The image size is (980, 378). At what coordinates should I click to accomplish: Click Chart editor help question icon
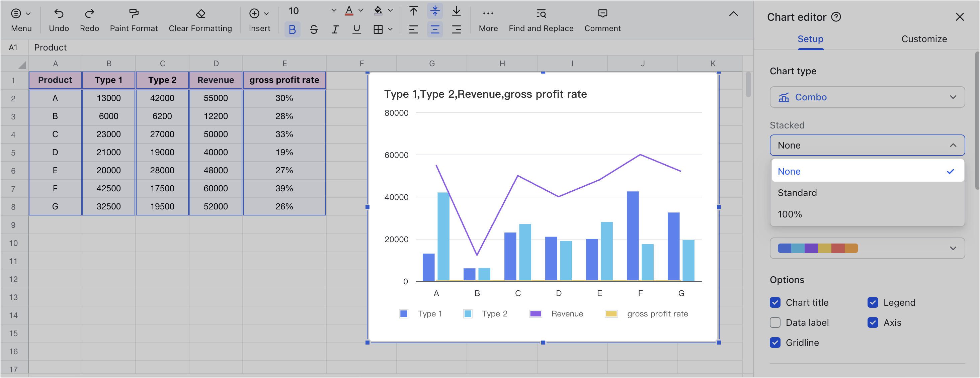836,17
